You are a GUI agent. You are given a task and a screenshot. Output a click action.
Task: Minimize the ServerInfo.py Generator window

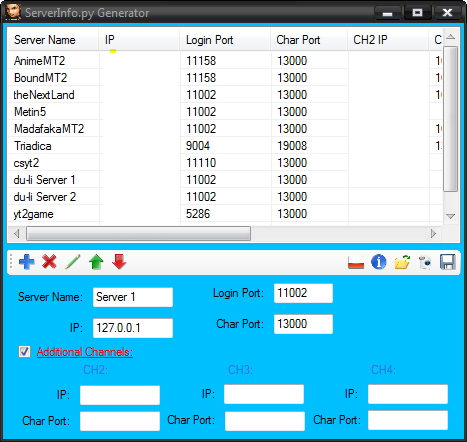pyautogui.click(x=387, y=13)
